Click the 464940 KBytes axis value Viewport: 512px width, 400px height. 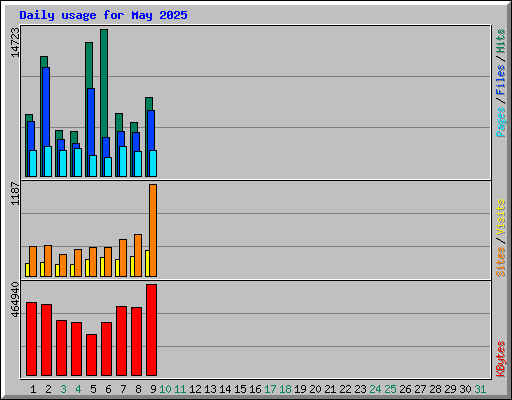15,300
